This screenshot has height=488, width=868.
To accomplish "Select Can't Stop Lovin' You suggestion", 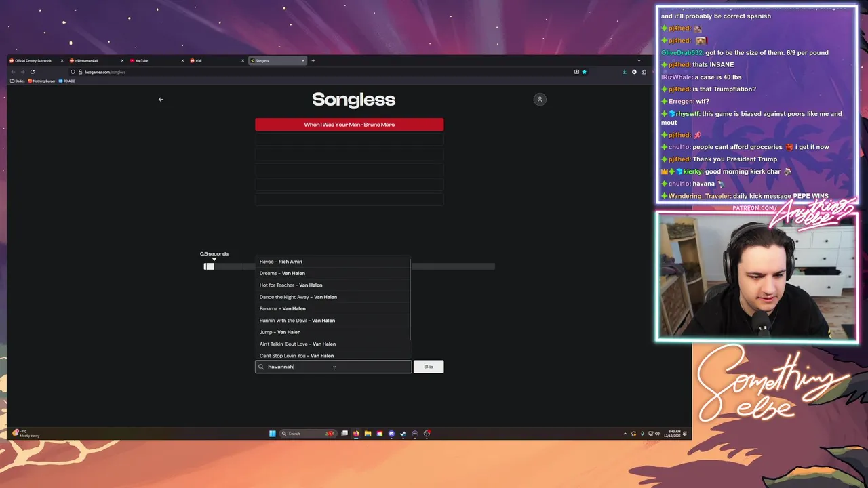I will [333, 355].
